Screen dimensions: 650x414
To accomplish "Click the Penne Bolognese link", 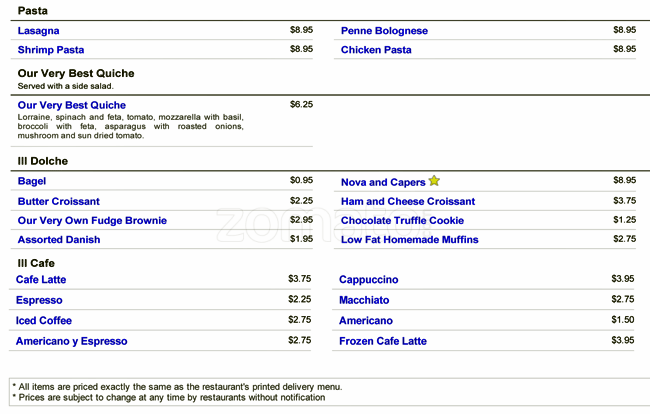I will (384, 31).
